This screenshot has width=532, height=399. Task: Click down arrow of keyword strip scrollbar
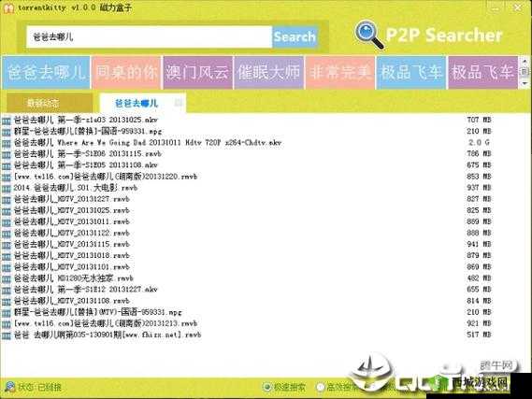[x=525, y=83]
